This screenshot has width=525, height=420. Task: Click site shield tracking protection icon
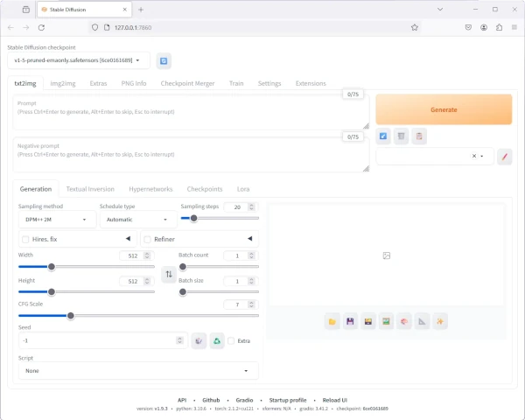coord(95,27)
